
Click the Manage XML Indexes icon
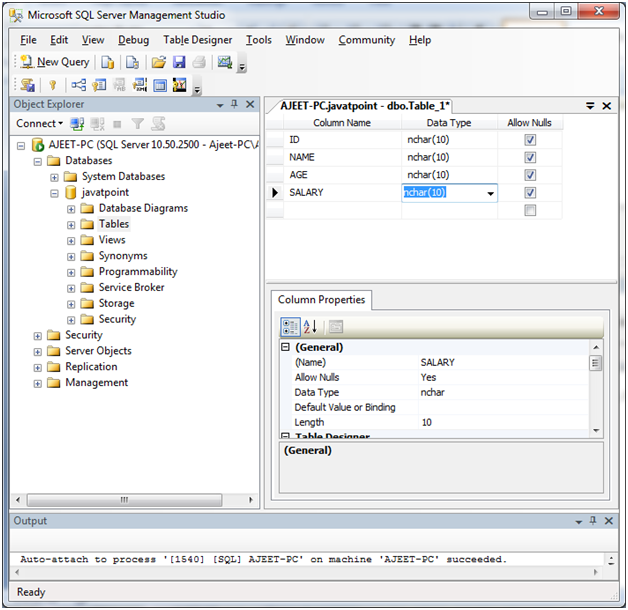click(x=139, y=85)
